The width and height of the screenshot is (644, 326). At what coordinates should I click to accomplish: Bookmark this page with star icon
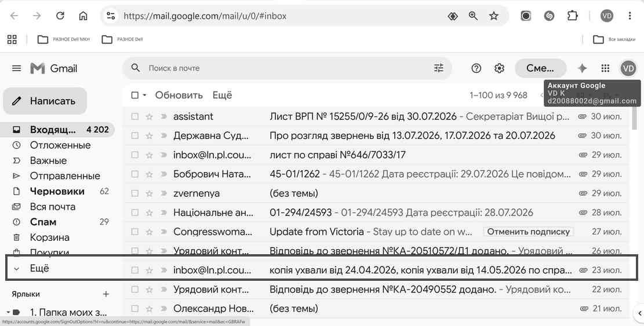pyautogui.click(x=494, y=16)
